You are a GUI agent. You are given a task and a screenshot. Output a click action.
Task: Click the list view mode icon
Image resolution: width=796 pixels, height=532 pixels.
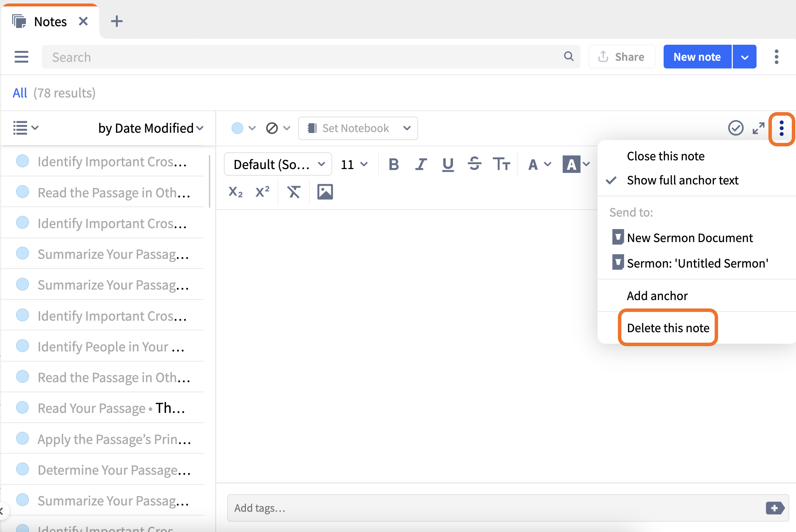pyautogui.click(x=20, y=128)
